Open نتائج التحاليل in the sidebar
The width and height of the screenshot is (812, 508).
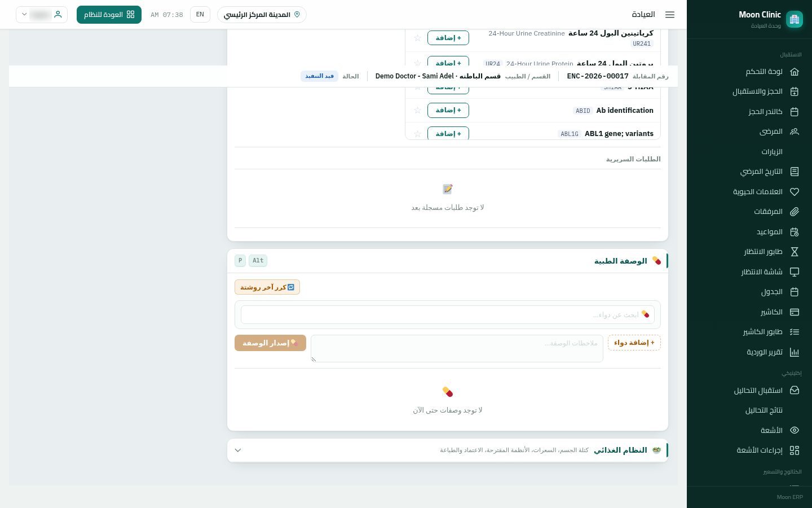[x=764, y=410]
